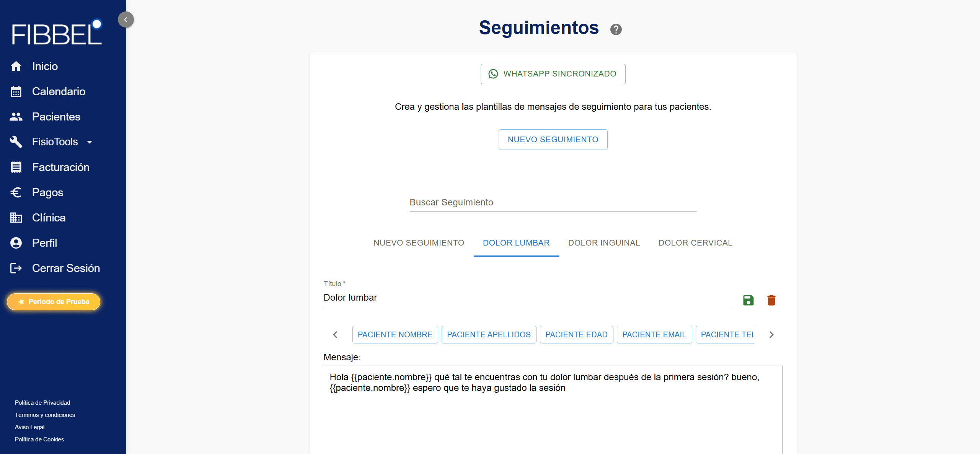Open Pagos with the euro icon
This screenshot has height=454, width=980.
(x=16, y=192)
